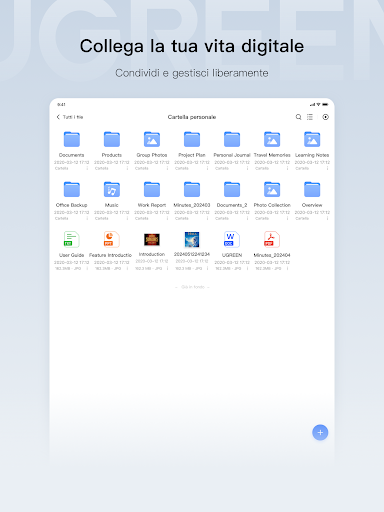Open the User Guide text file
The width and height of the screenshot is (384, 512).
coord(71,240)
